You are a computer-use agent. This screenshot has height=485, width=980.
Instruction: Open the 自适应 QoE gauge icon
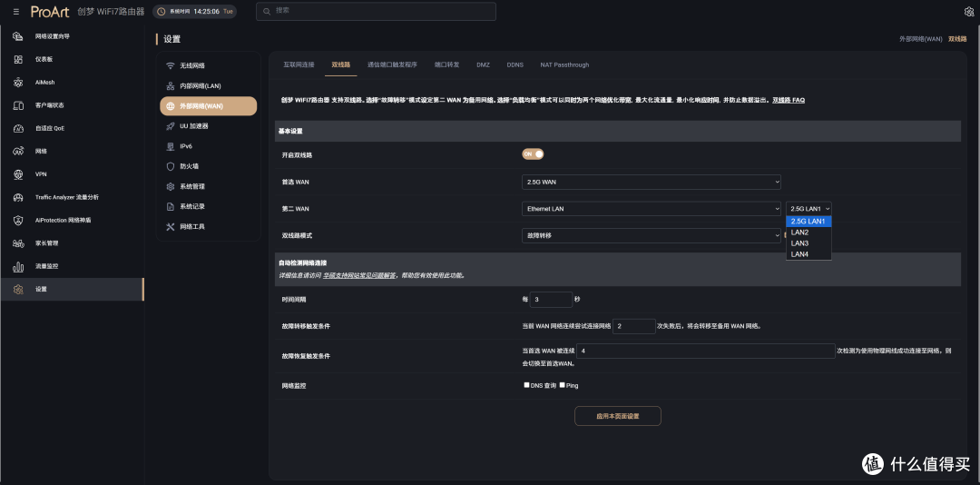(19, 128)
